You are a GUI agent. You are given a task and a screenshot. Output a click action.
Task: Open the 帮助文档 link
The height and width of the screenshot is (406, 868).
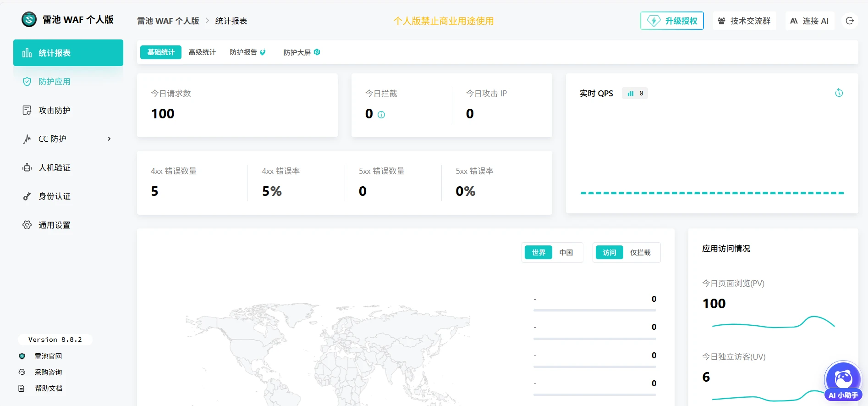pos(49,388)
